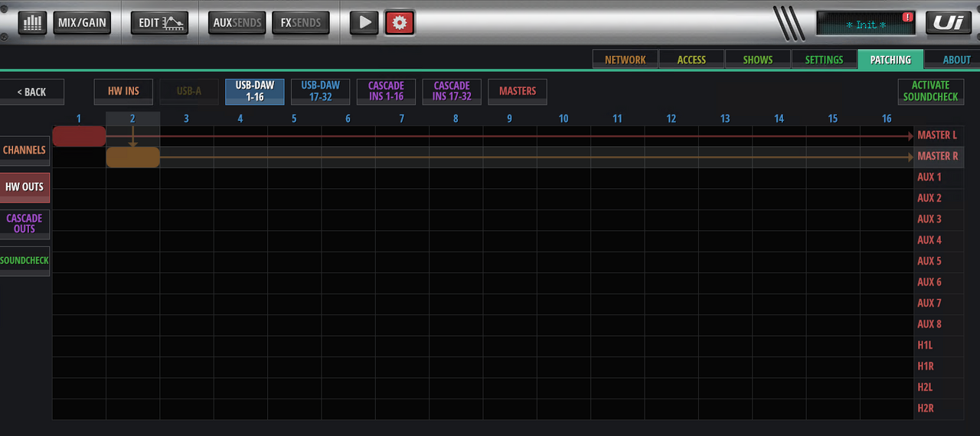Click column header 12
The width and height of the screenshot is (980, 436).
click(x=671, y=119)
